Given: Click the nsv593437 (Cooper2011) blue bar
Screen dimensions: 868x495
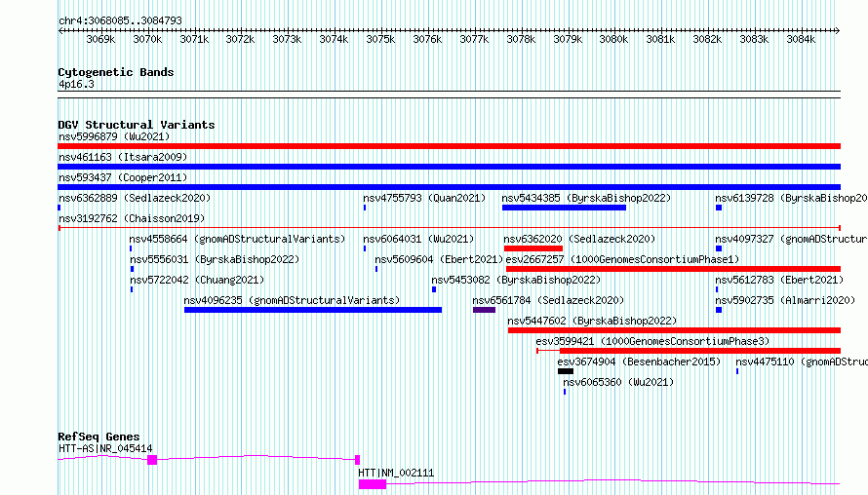Looking at the screenshot, I should pos(449,187).
